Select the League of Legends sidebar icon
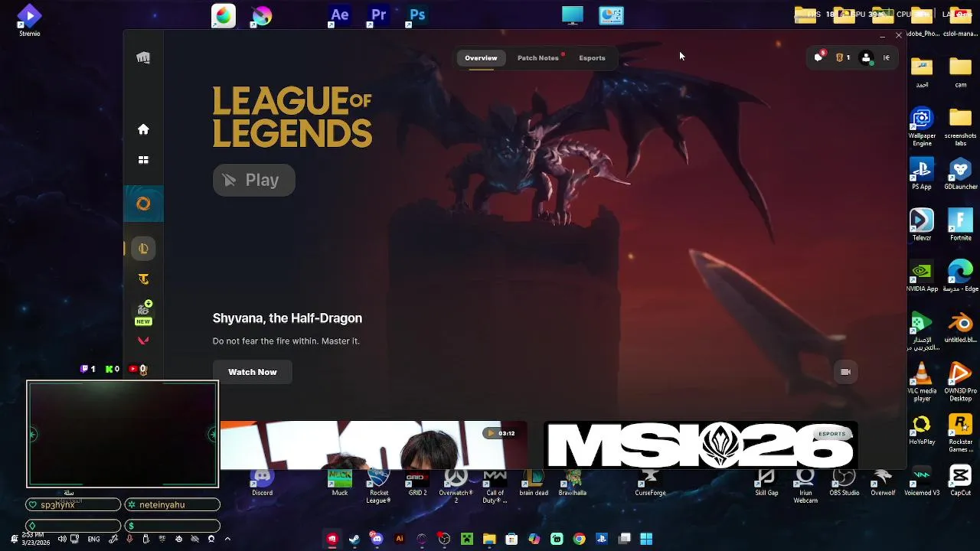The image size is (980, 551). 143,249
